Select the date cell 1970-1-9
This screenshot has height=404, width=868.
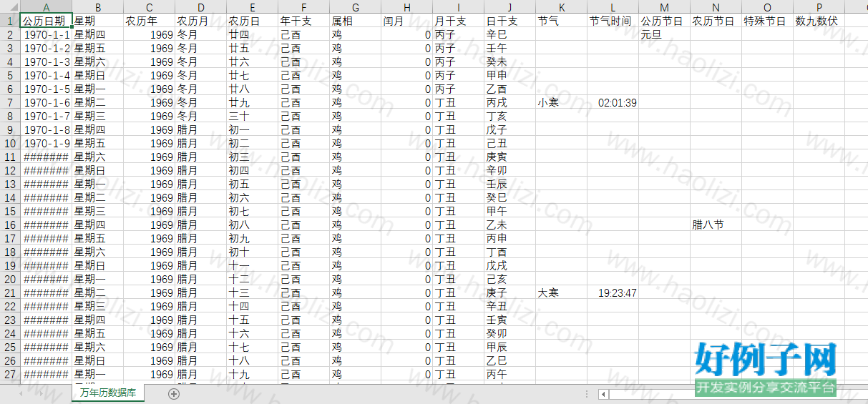click(47, 143)
